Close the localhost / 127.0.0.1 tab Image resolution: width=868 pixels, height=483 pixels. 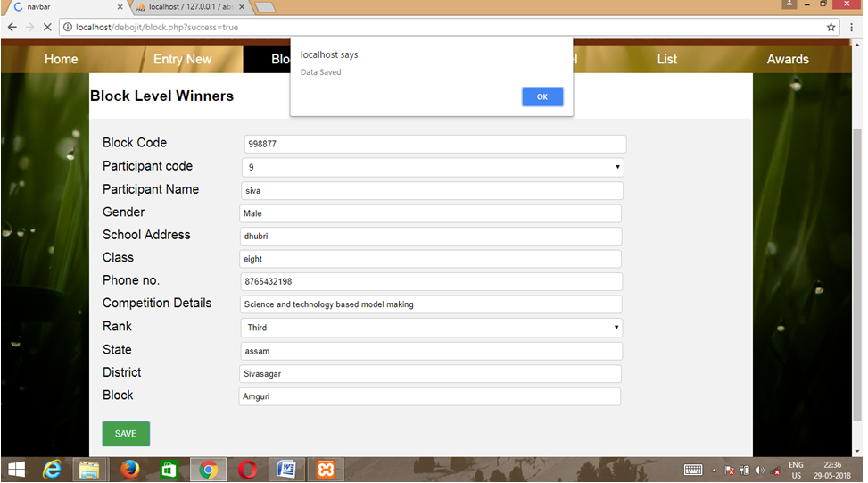pyautogui.click(x=242, y=7)
